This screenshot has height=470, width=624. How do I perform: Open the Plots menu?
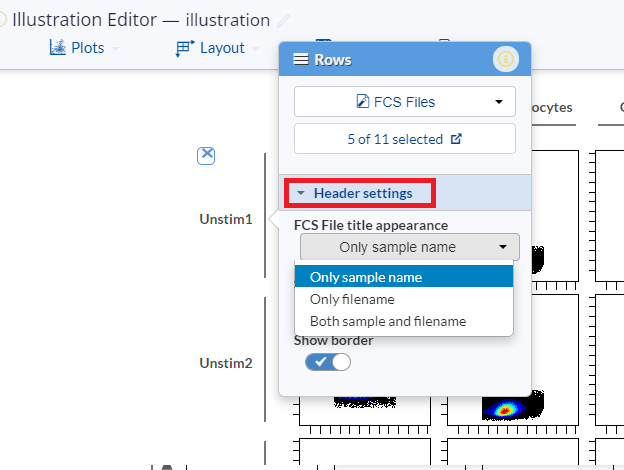coord(86,47)
